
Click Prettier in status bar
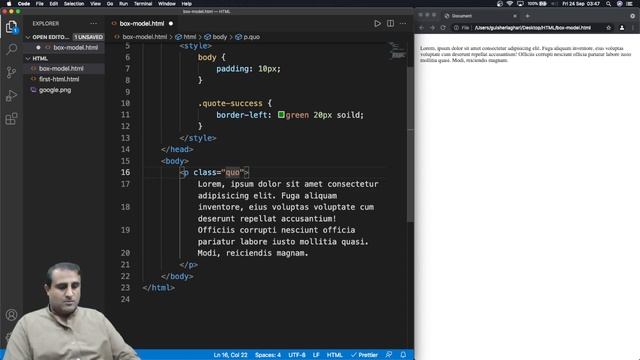[364, 355]
